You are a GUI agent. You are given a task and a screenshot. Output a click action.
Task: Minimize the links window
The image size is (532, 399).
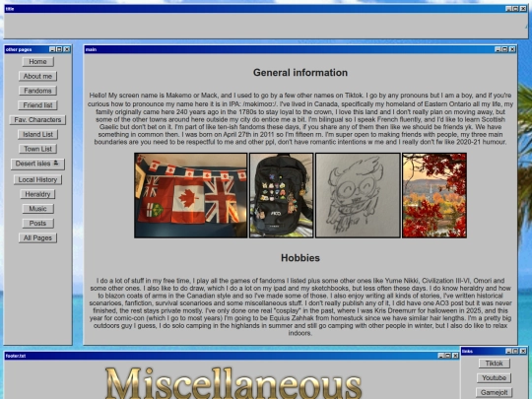tap(508, 351)
